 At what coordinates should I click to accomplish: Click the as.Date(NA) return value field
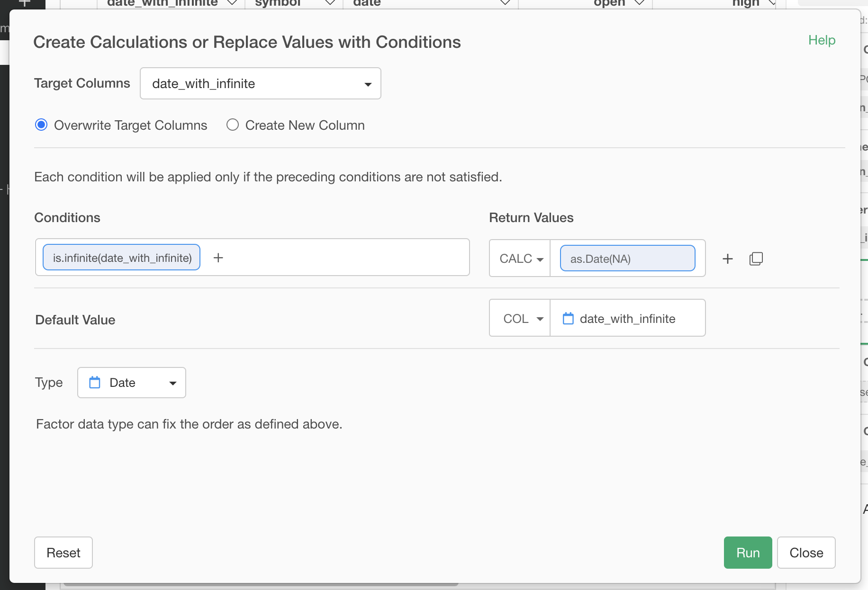coord(627,259)
